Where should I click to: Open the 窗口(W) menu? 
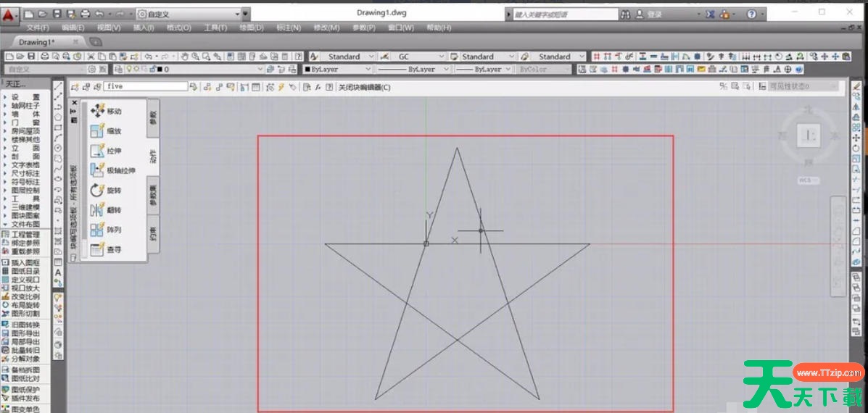[401, 28]
